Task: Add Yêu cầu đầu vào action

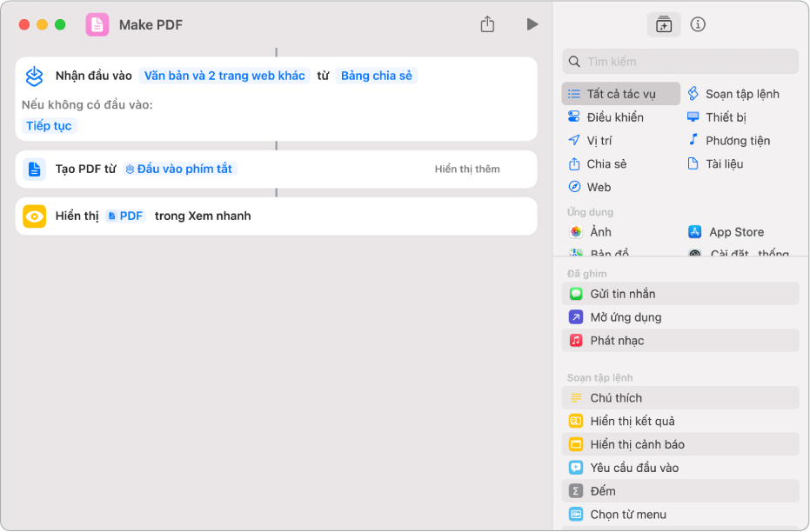Action: pos(680,468)
